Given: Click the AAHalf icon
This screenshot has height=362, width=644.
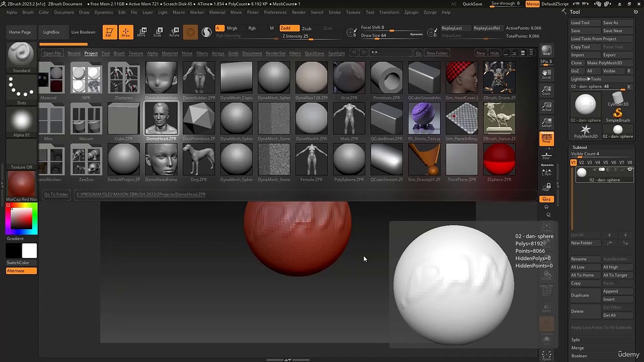Looking at the screenshot, I should point(546,123).
